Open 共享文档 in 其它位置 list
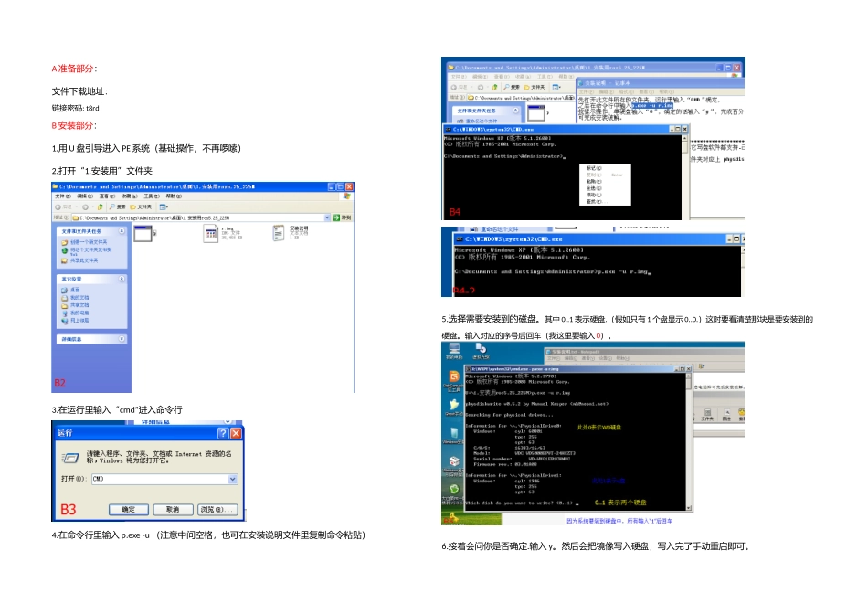 tap(75, 305)
